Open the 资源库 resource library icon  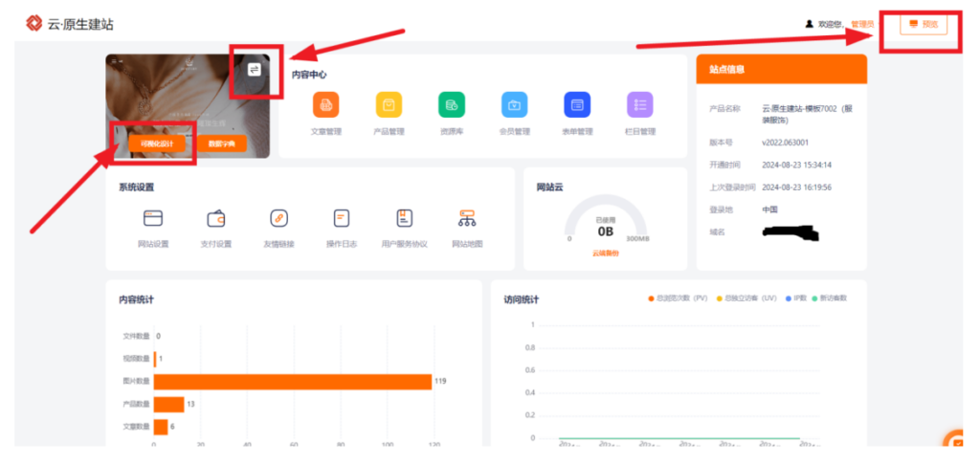(452, 105)
